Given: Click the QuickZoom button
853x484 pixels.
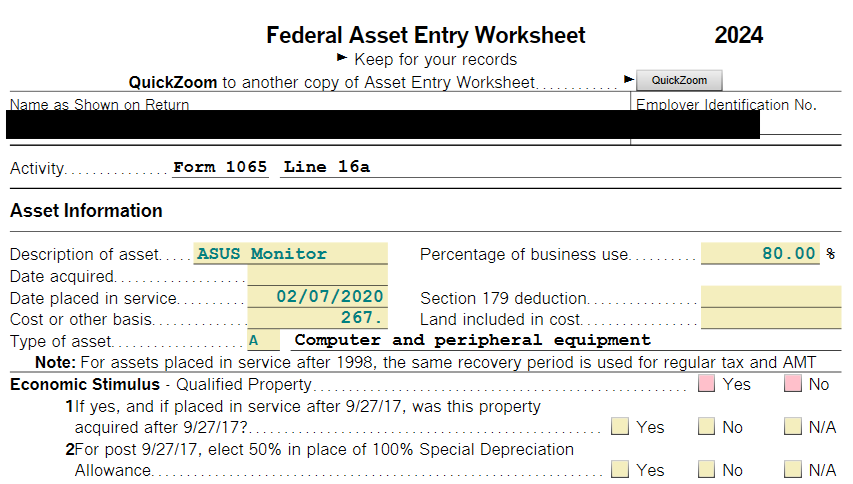Looking at the screenshot, I should coord(679,81).
